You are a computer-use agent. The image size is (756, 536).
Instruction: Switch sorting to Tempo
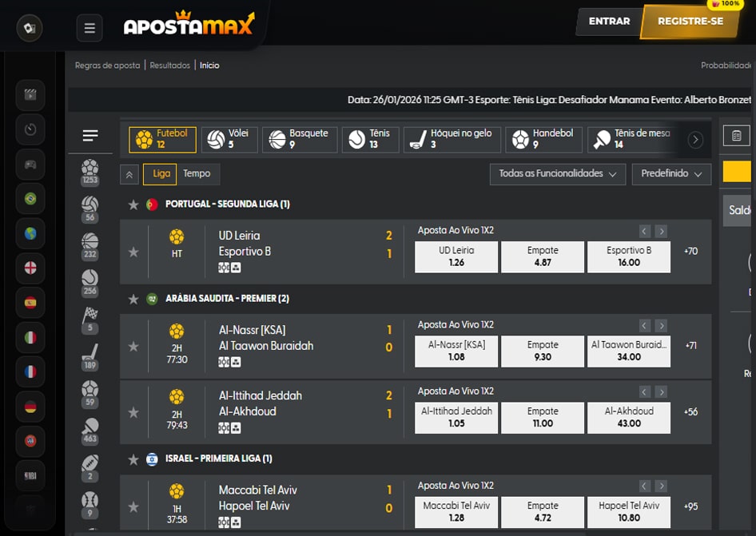[x=197, y=173]
